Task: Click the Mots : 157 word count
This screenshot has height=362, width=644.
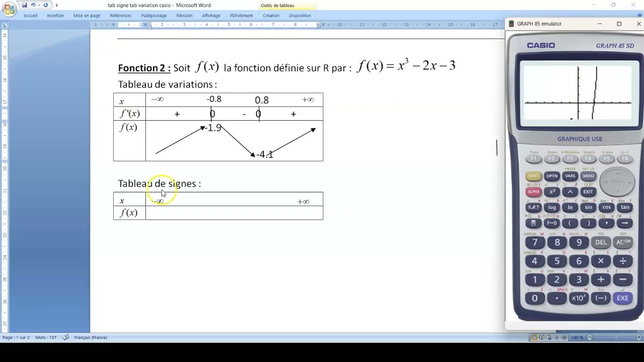Action: click(46, 337)
